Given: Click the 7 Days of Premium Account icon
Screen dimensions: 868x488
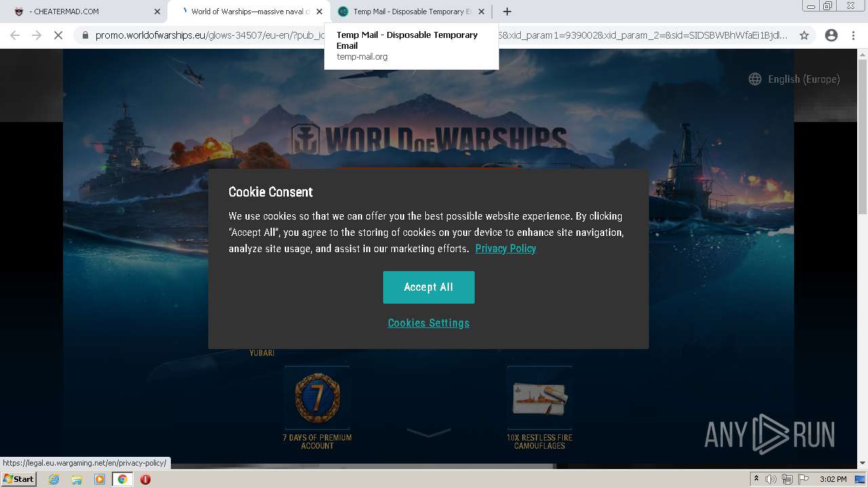Looking at the screenshot, I should coord(317,398).
